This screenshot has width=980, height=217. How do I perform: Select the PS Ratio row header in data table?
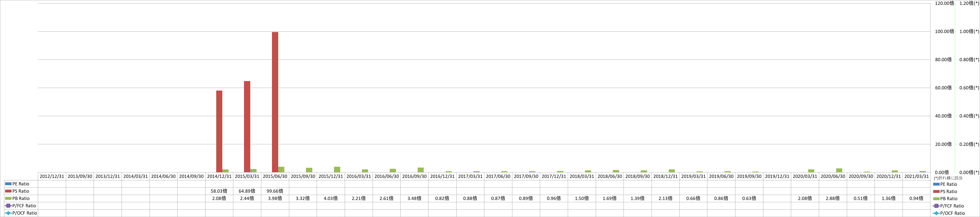point(21,191)
